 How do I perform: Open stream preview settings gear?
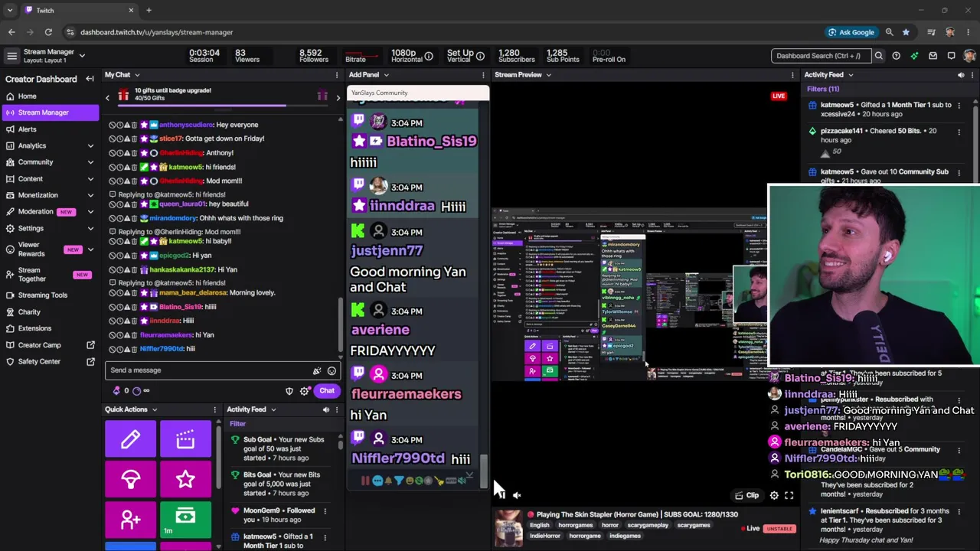pos(774,495)
